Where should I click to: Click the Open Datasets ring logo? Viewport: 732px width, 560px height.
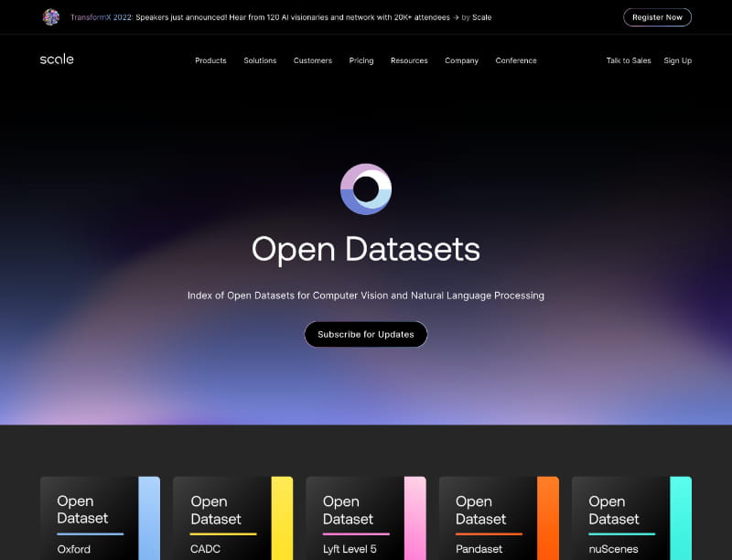click(366, 189)
